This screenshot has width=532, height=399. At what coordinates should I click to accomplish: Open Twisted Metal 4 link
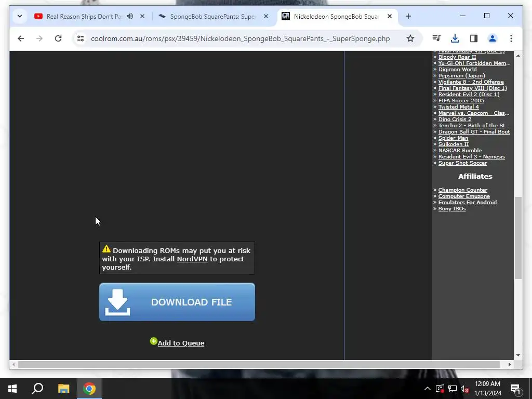pos(458,107)
